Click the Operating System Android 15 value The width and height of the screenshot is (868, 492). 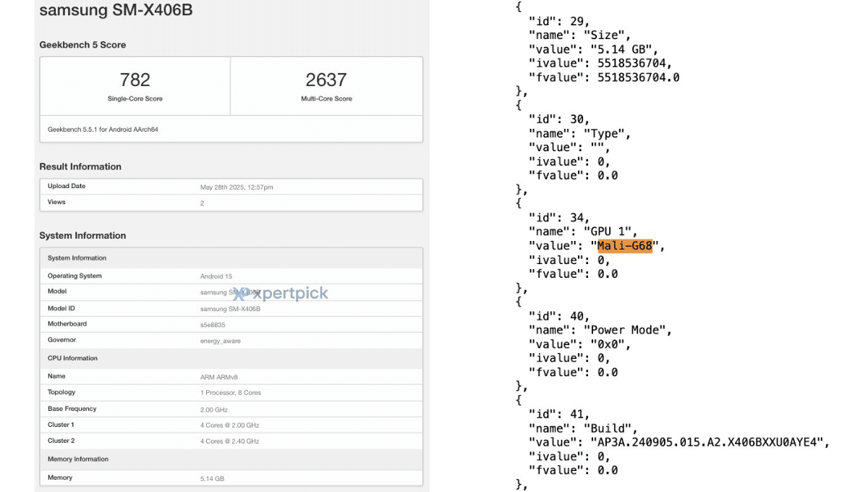pos(218,276)
